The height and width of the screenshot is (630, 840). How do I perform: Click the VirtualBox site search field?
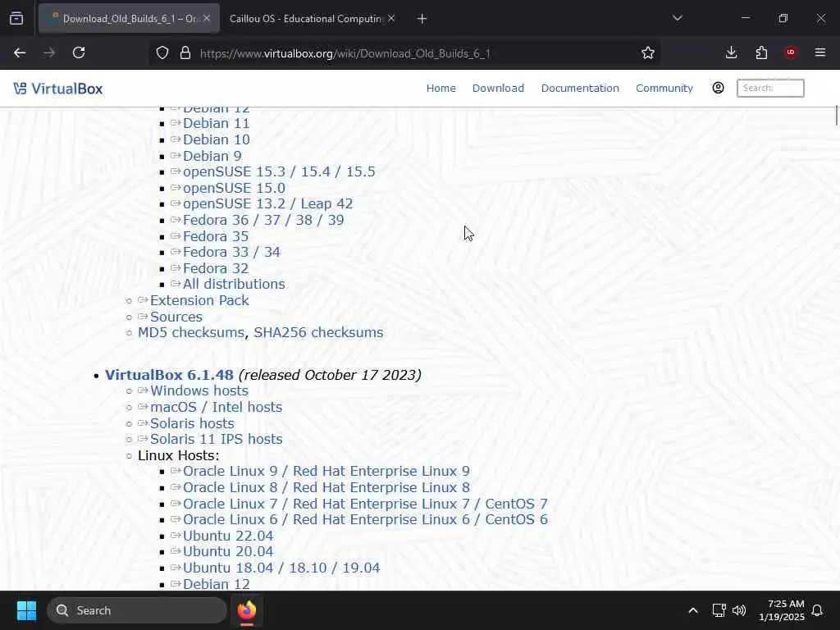(x=770, y=88)
